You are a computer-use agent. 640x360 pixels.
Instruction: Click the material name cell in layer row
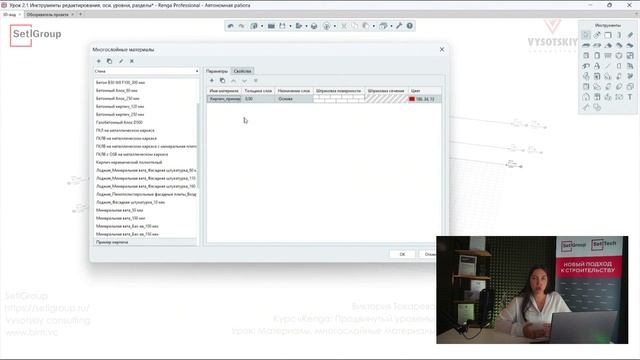[224, 99]
